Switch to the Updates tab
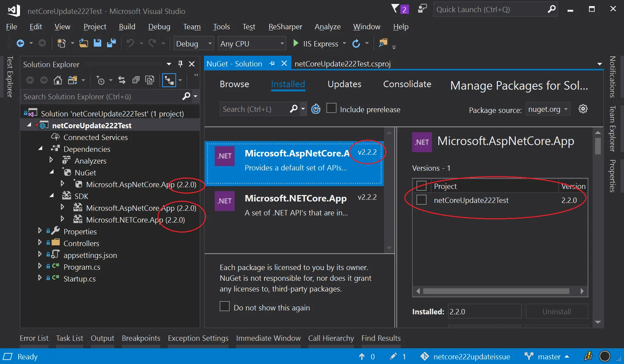The height and width of the screenshot is (364, 624). (344, 84)
